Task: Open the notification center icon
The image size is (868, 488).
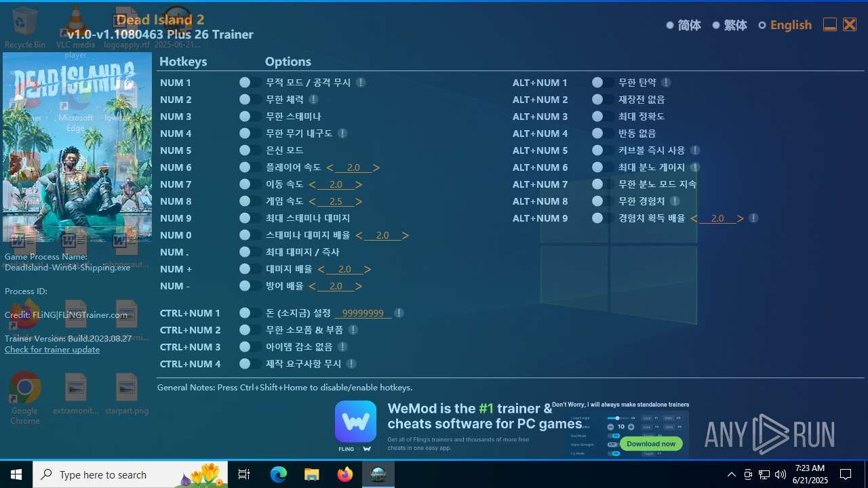Action: 846,474
